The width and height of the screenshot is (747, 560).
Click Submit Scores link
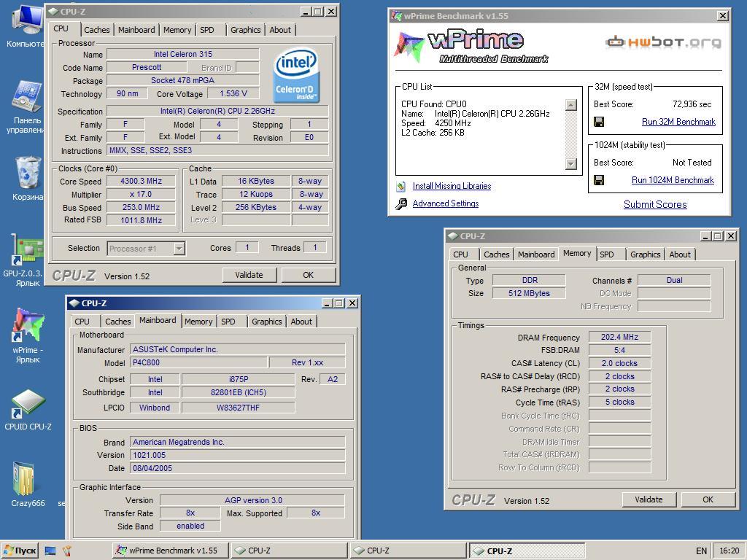[655, 204]
